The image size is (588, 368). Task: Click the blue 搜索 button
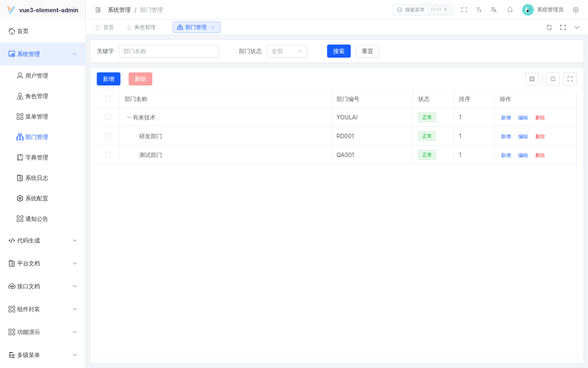[x=339, y=51]
